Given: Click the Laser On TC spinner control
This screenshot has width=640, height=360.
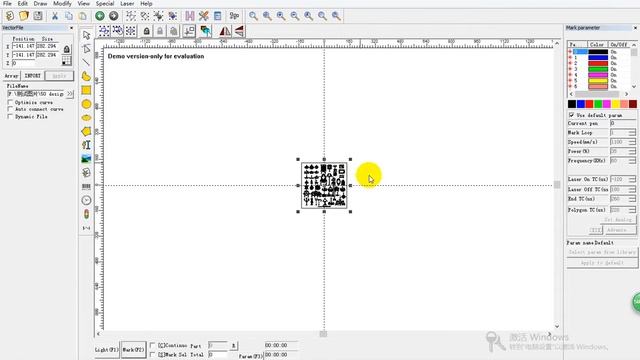Looking at the screenshot, I should coord(632,179).
